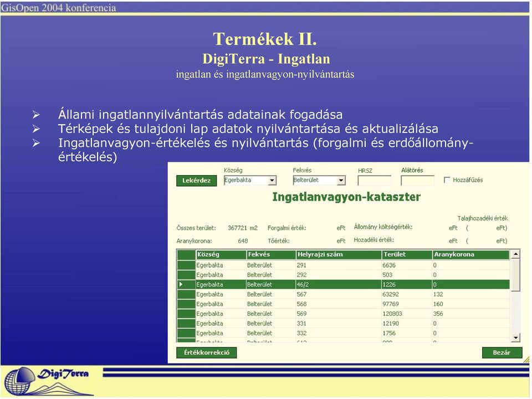Click the Terület column header
Image resolution: width=532 pixels, height=399 pixels.
tap(407, 254)
